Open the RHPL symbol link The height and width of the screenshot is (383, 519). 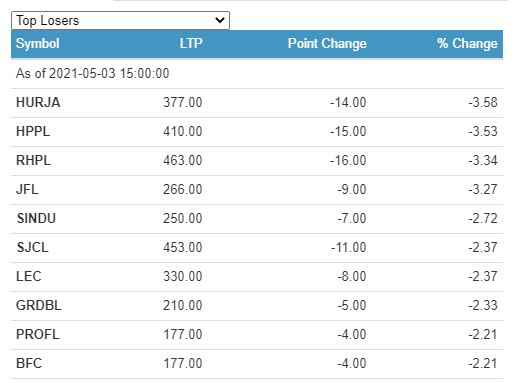33,160
